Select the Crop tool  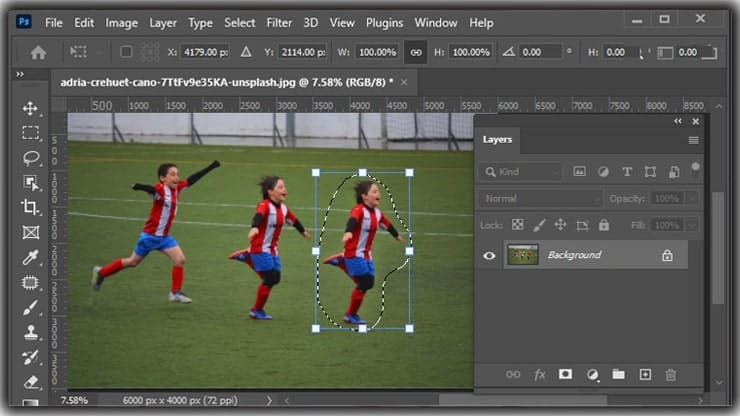pos(30,207)
